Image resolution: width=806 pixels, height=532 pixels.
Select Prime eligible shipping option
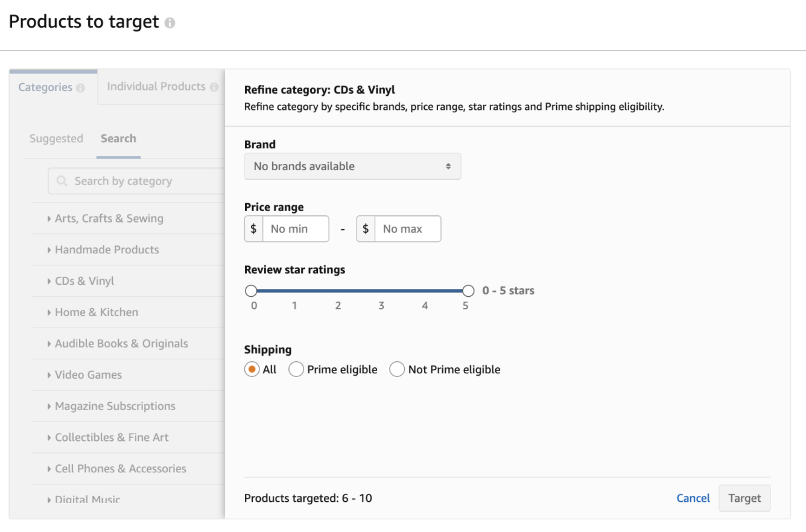tap(296, 369)
